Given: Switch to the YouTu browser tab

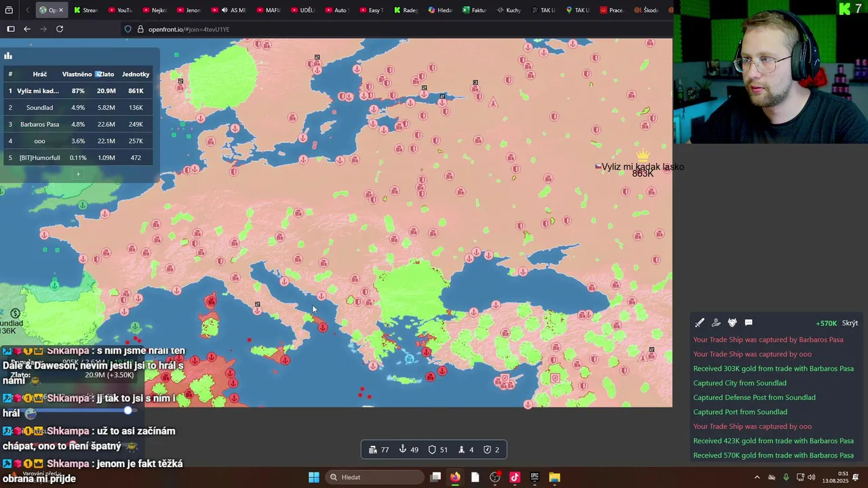Looking at the screenshot, I should point(121,10).
